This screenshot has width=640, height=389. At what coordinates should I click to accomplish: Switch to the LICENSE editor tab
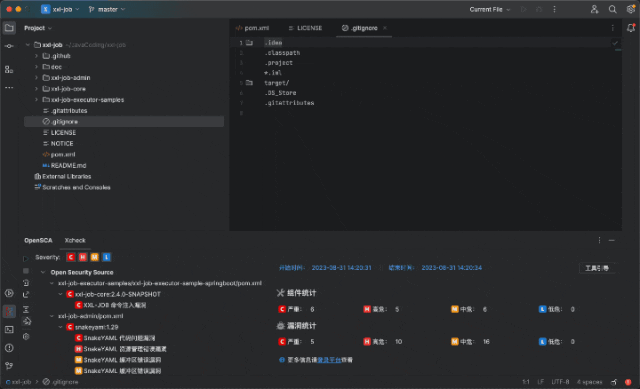coord(305,28)
